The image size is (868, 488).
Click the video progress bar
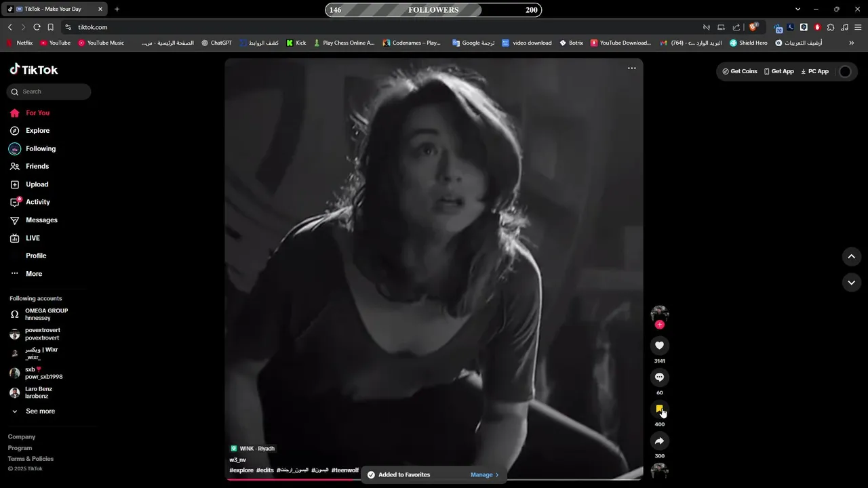point(434,479)
